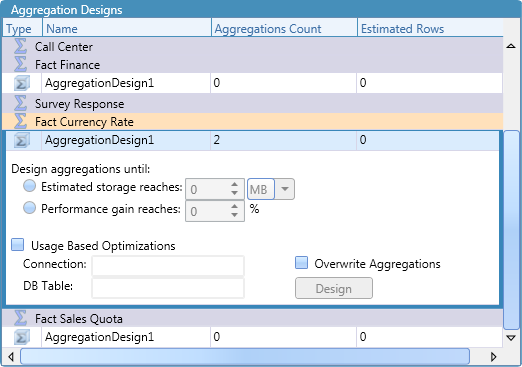Viewport: 522px width, 367px height.
Task: Increase the performance gain value with up arrow
Action: (235, 206)
